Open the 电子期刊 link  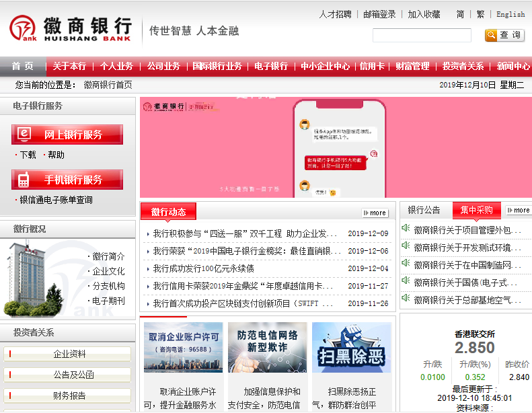108,301
